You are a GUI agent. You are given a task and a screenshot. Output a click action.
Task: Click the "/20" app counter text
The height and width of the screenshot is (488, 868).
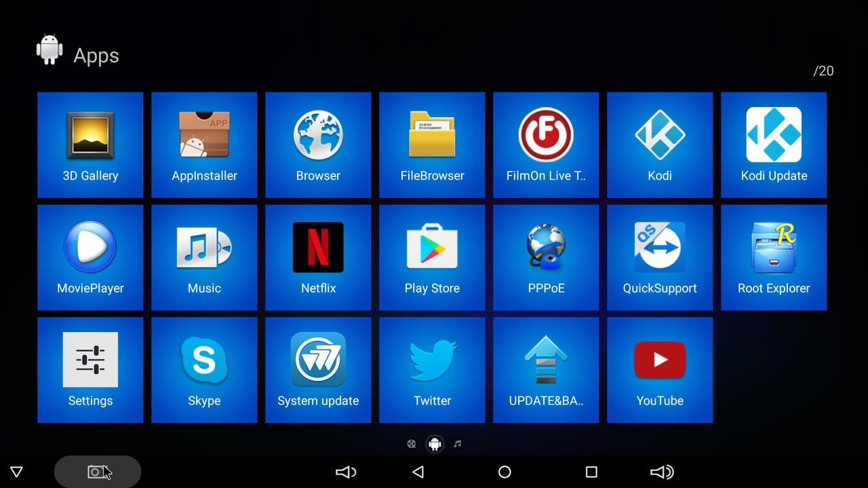[823, 71]
